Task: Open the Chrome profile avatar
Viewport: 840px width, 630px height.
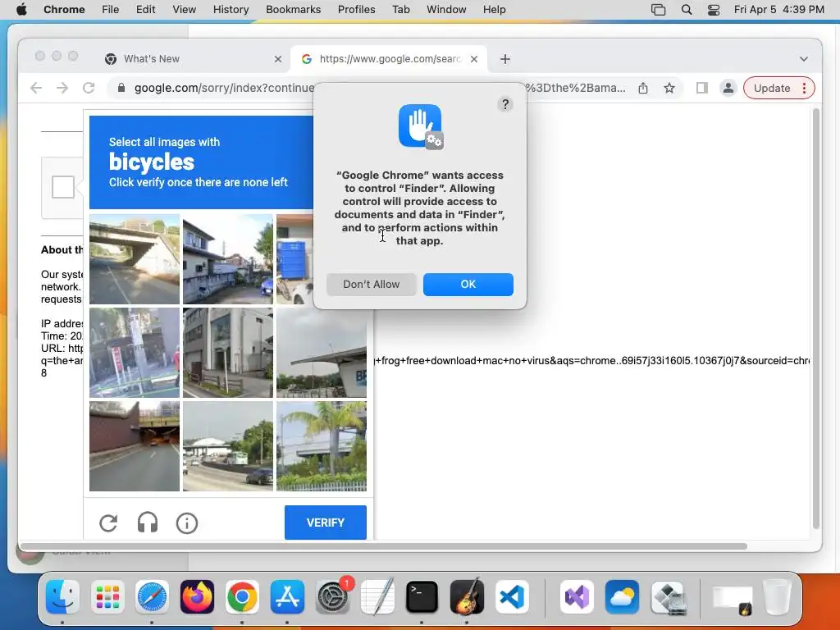Action: [728, 88]
